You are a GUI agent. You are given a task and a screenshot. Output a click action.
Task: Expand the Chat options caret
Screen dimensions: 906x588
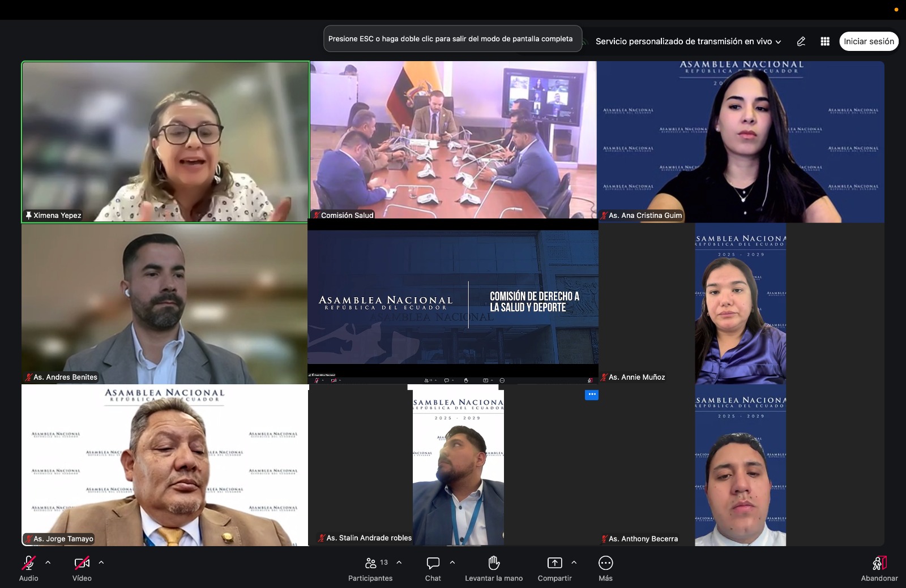coord(452,563)
